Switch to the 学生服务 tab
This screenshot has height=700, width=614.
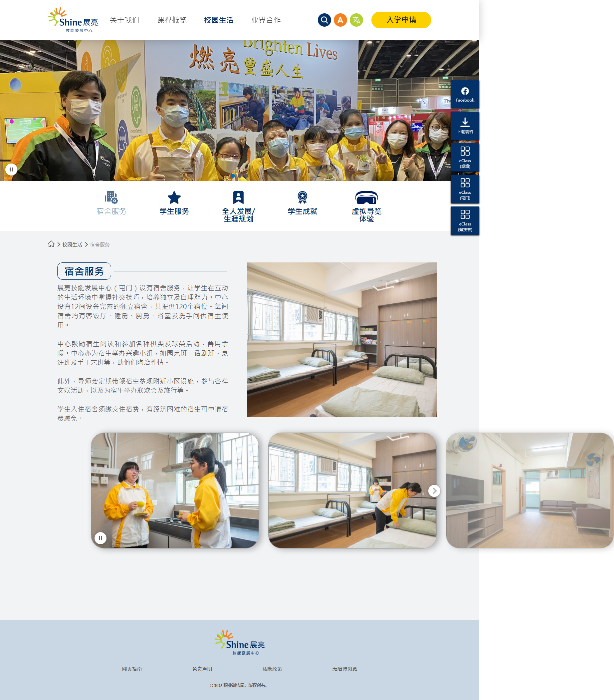[174, 203]
